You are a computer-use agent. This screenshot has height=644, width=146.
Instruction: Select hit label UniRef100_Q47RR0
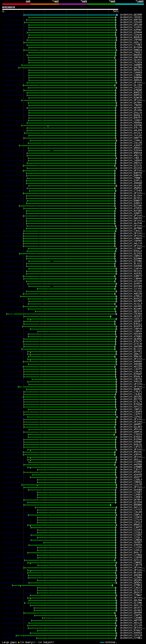coord(131,103)
